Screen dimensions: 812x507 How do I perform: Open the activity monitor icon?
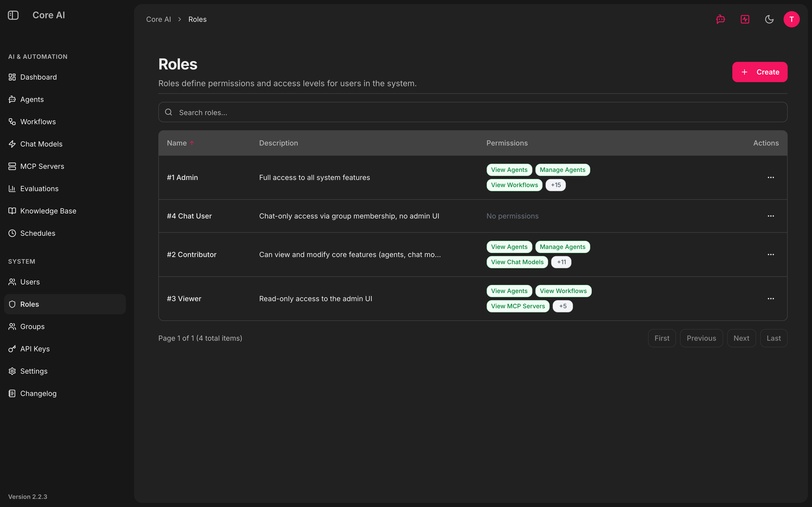(745, 19)
